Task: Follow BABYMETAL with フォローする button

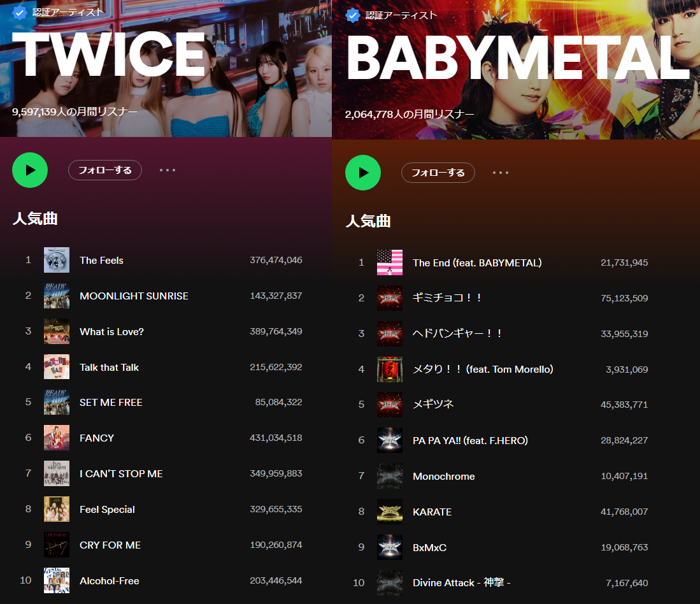Action: tap(438, 173)
